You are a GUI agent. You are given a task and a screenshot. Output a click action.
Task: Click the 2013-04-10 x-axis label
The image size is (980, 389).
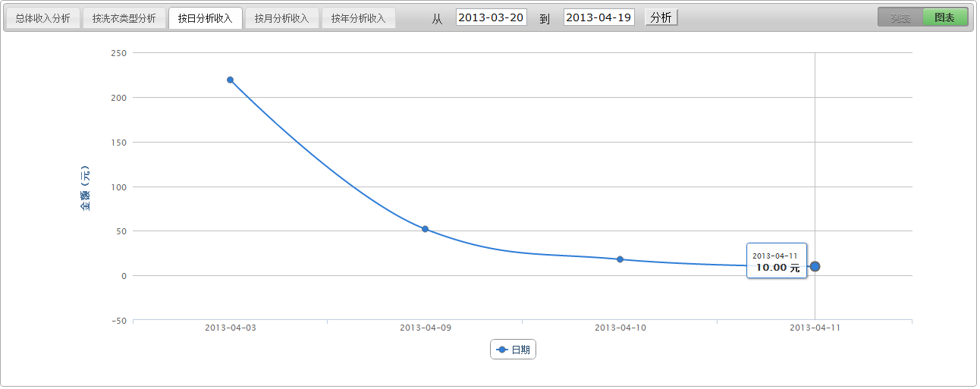pos(620,328)
